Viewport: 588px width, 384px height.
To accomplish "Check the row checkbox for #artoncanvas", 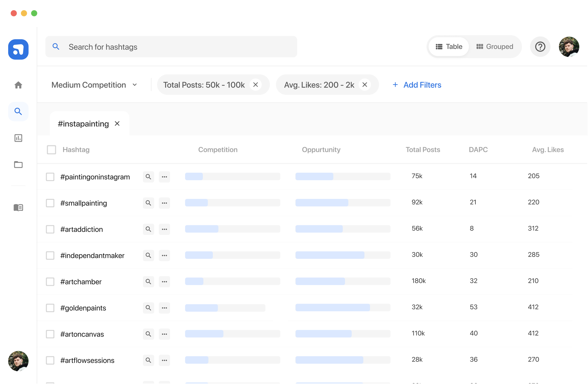I will (50, 334).
